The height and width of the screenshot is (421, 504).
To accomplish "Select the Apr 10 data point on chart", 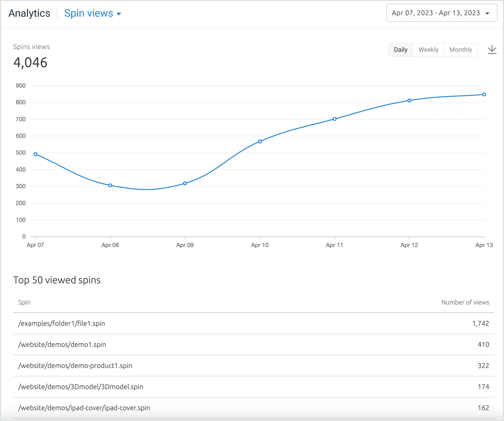I will point(260,141).
